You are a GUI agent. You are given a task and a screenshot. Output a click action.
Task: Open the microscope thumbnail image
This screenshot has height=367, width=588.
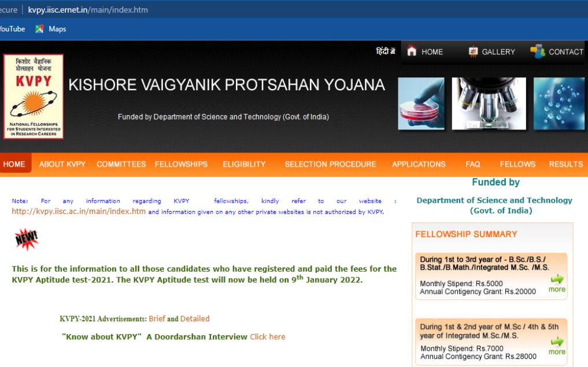point(489,103)
